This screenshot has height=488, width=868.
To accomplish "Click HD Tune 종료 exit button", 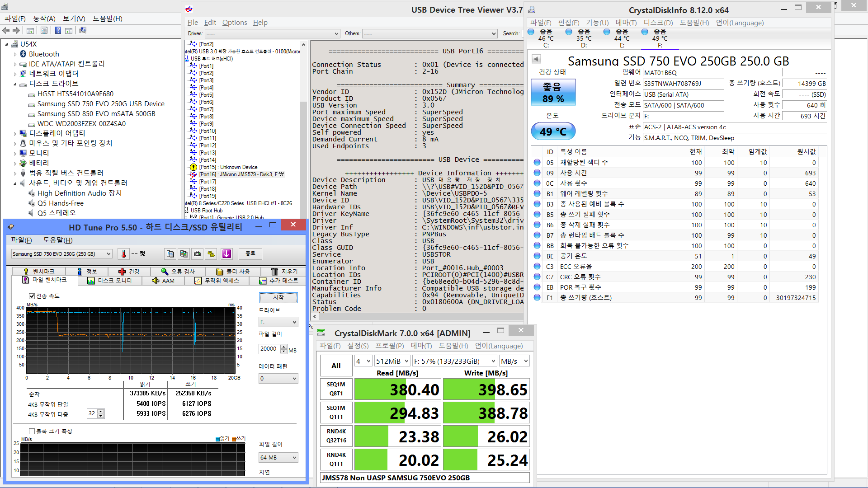I will [250, 253].
